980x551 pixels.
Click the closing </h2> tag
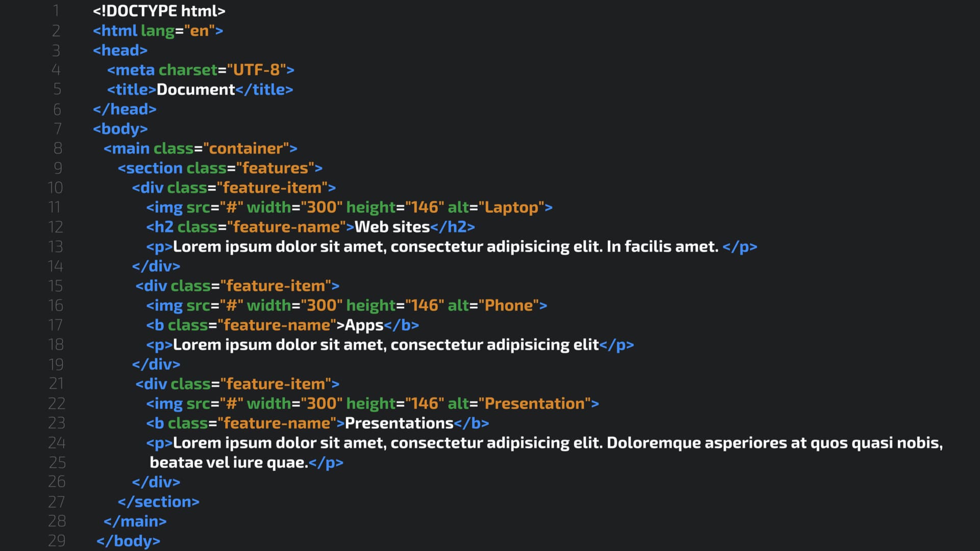[452, 227]
